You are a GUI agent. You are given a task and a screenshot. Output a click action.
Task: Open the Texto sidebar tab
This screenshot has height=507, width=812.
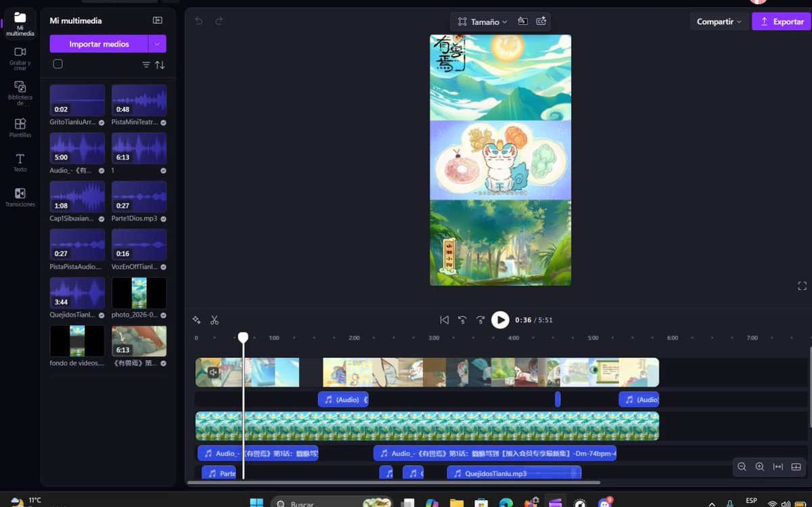click(x=20, y=162)
